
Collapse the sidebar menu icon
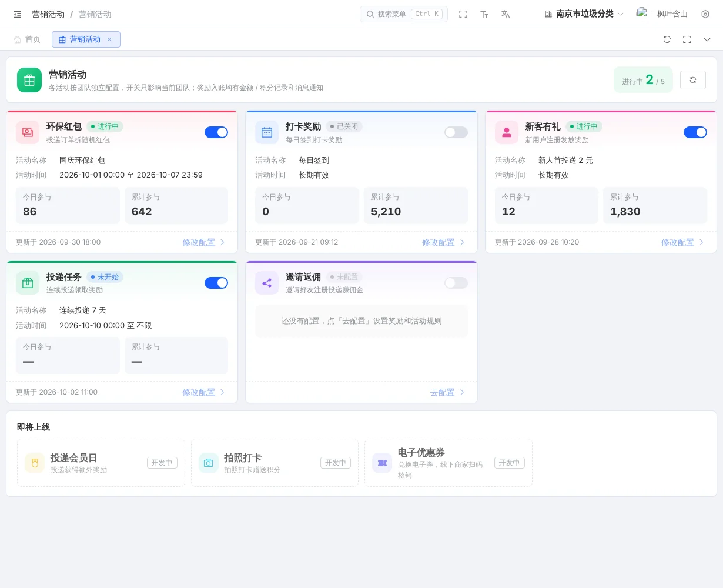coord(18,14)
